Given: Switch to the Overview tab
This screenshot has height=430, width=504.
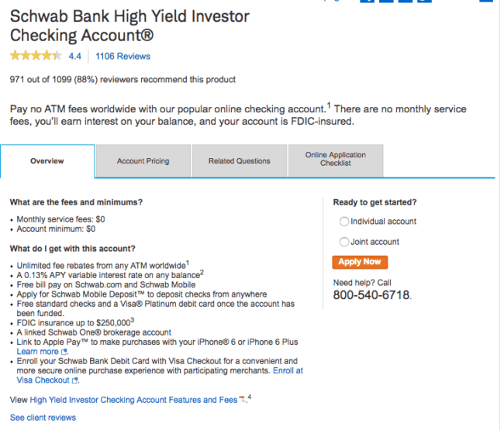Looking at the screenshot, I should [47, 161].
